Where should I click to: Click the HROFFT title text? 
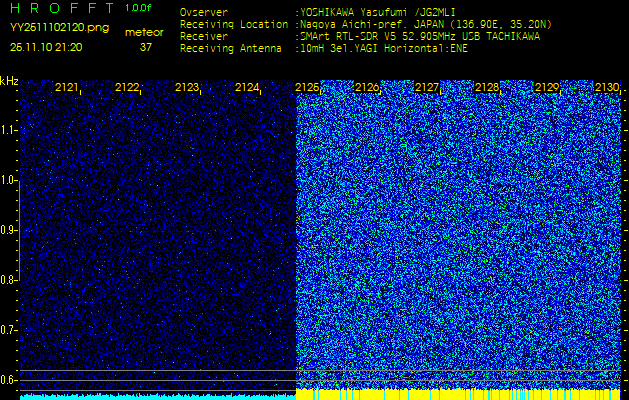coord(62,8)
